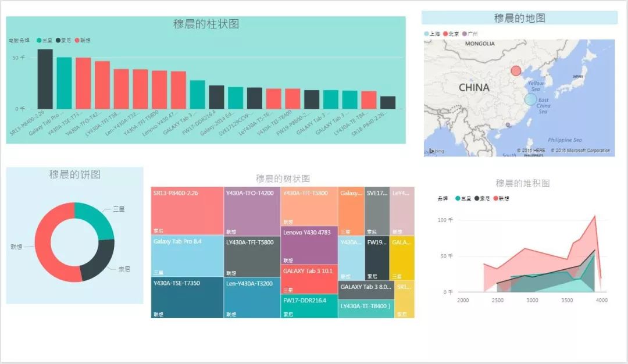Click the small purple Guangzhou bubble on map
Image resolution: width=628 pixels, height=364 pixels.
pyautogui.click(x=508, y=124)
